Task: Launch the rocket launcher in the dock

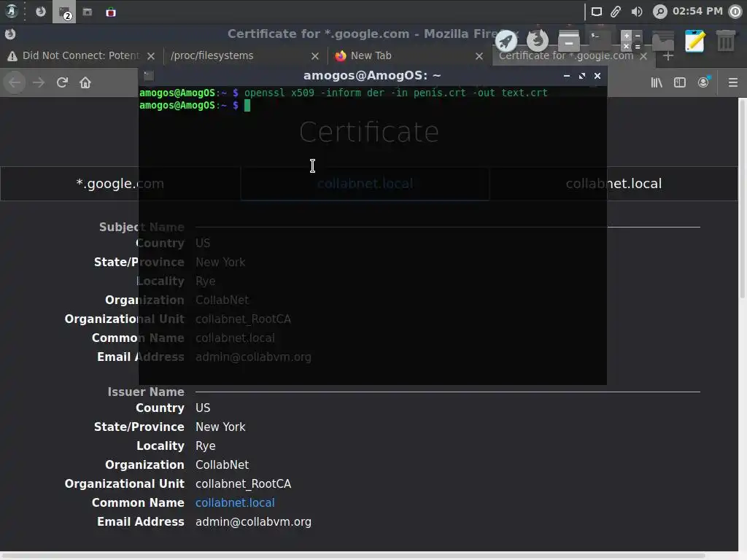Action: tap(506, 41)
